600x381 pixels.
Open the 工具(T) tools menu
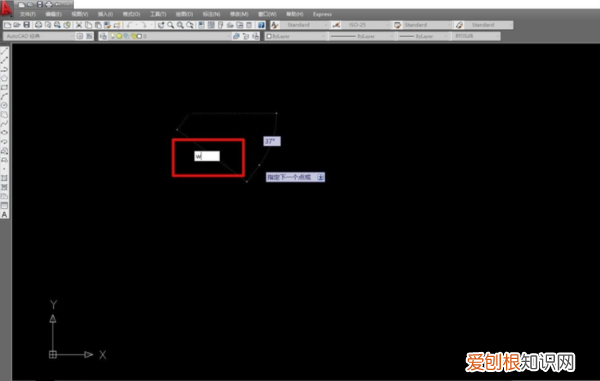pyautogui.click(x=158, y=14)
